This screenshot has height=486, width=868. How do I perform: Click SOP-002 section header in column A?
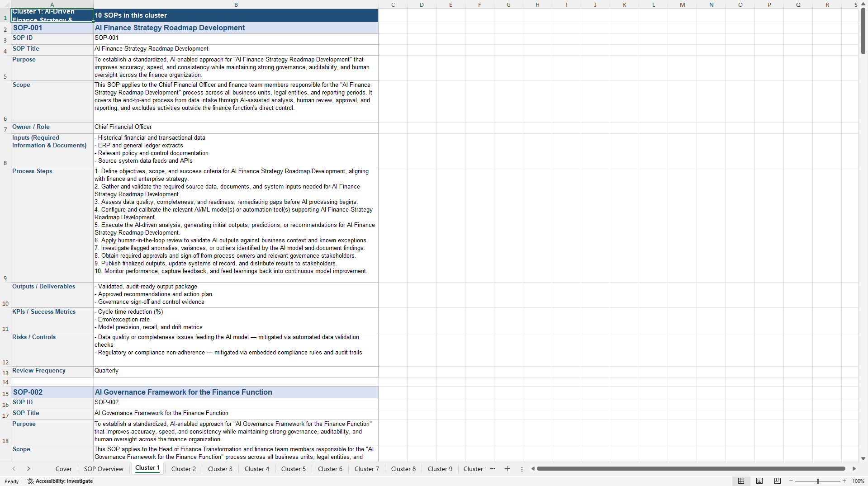tap(52, 392)
